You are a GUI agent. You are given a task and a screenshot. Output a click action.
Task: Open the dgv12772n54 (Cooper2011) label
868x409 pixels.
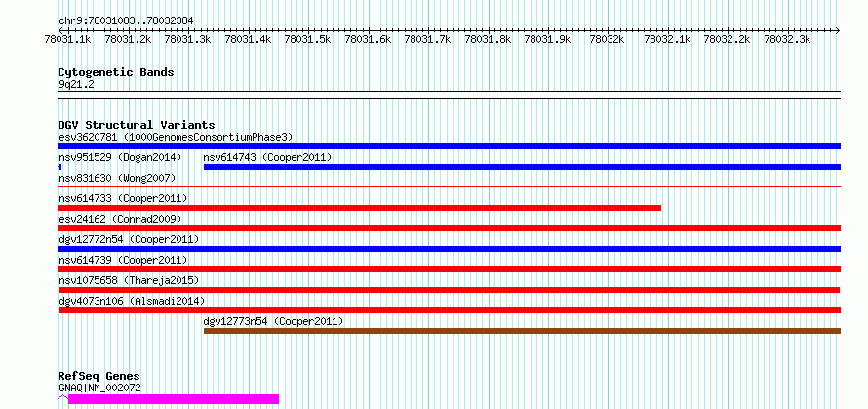129,239
